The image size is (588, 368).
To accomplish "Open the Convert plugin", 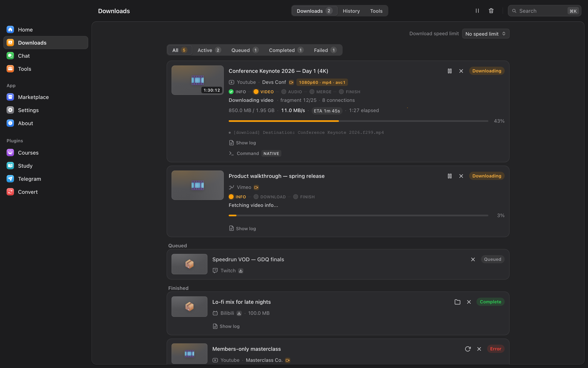I will (x=46, y=192).
